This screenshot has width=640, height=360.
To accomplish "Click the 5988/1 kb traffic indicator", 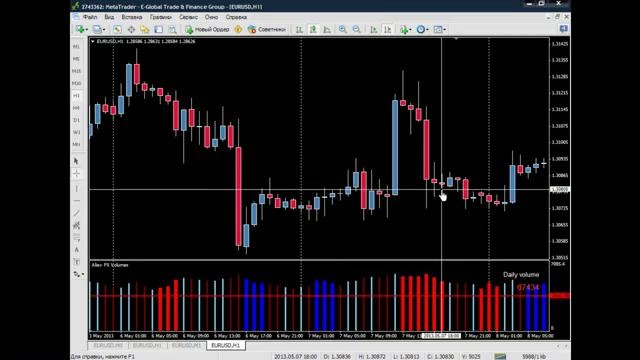I will pyautogui.click(x=534, y=356).
